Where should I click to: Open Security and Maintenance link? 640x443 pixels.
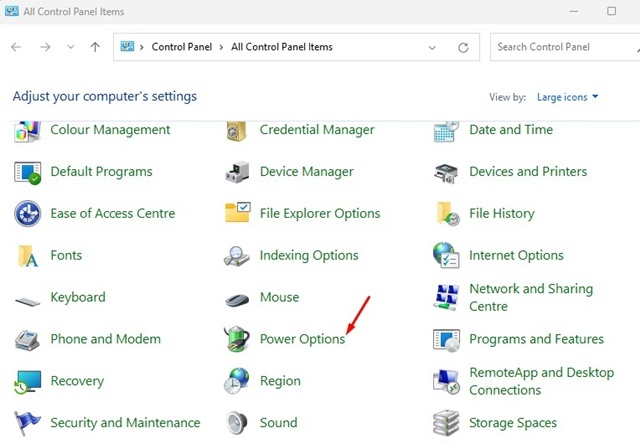(125, 423)
